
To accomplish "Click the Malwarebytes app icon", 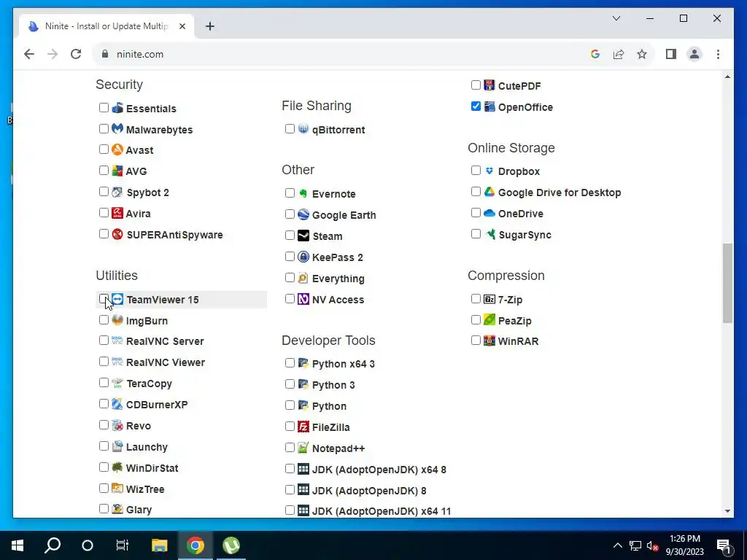I will coord(117,128).
